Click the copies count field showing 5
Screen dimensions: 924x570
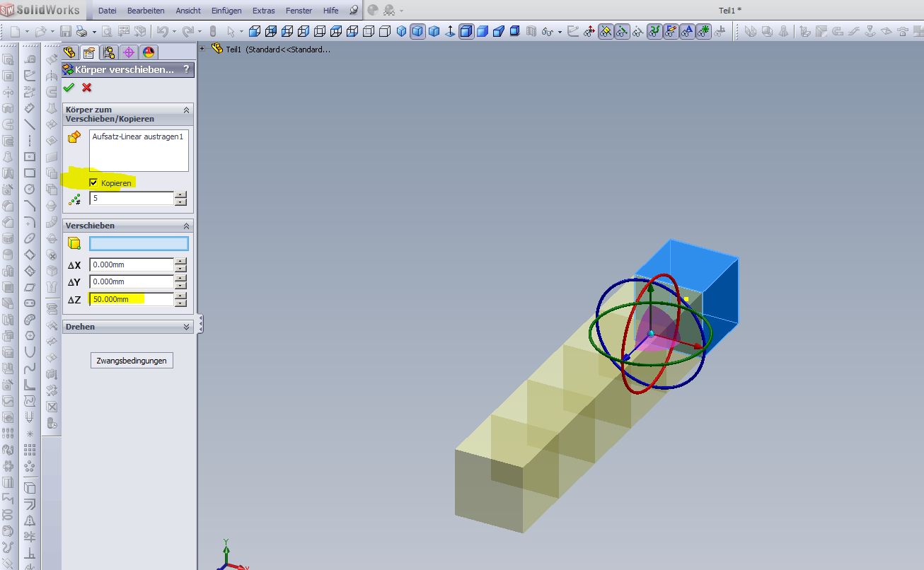click(132, 199)
